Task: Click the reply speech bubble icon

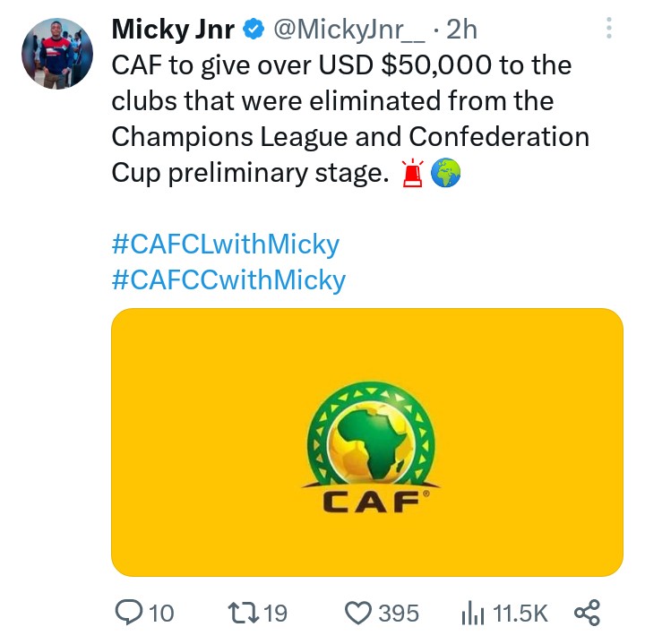Action: pyautogui.click(x=130, y=613)
